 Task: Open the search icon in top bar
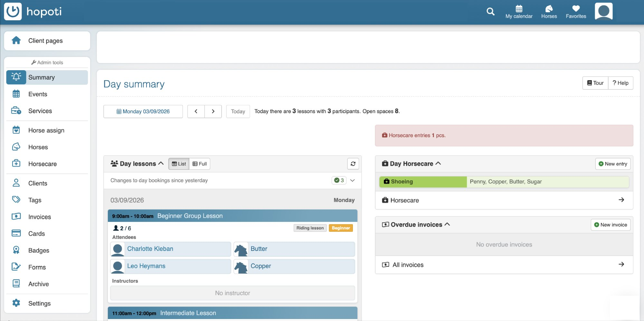490,12
